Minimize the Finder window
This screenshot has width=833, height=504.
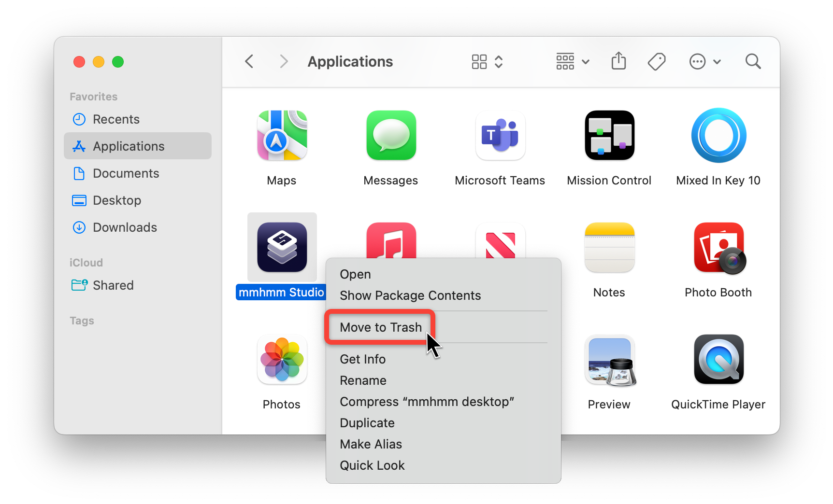pyautogui.click(x=99, y=62)
